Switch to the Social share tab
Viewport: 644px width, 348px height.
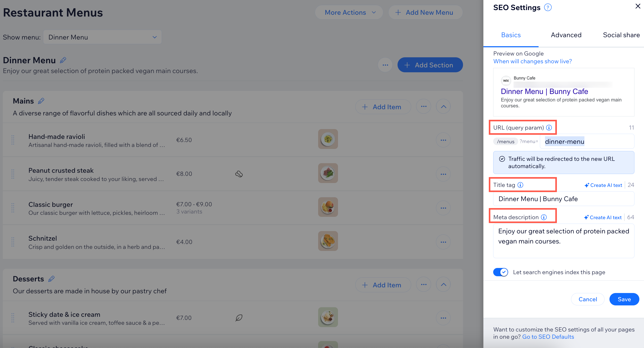point(621,35)
